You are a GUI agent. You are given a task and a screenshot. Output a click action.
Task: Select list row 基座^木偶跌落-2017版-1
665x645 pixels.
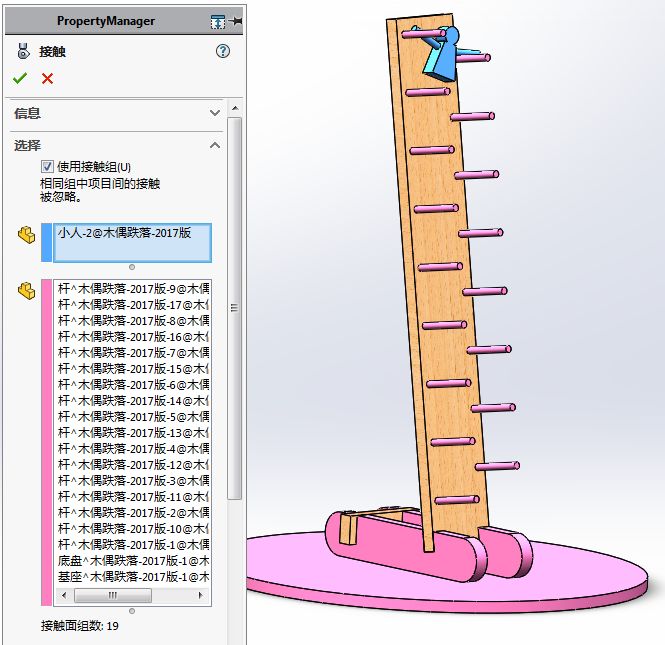133,577
